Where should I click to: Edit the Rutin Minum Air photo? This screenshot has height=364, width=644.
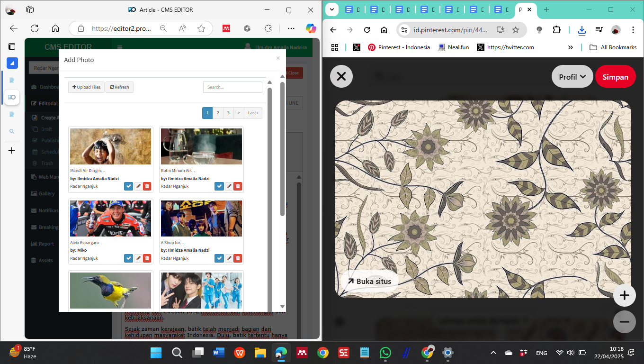(229, 186)
